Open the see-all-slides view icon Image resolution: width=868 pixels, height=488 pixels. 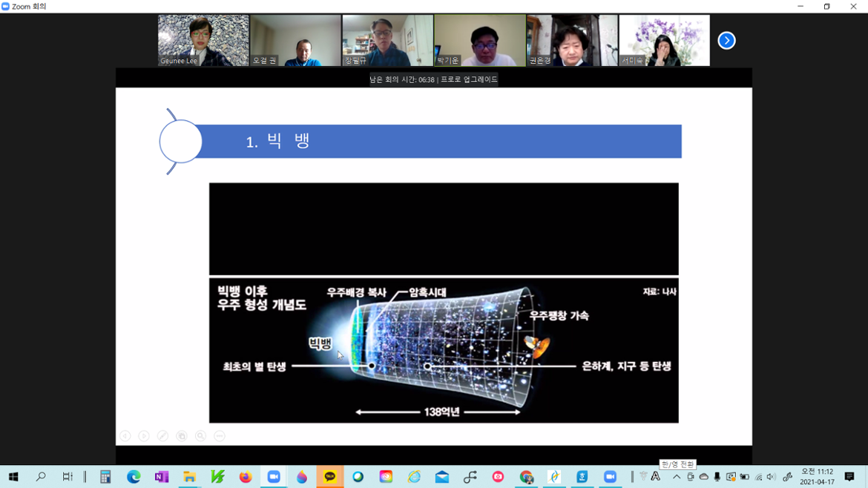click(182, 436)
